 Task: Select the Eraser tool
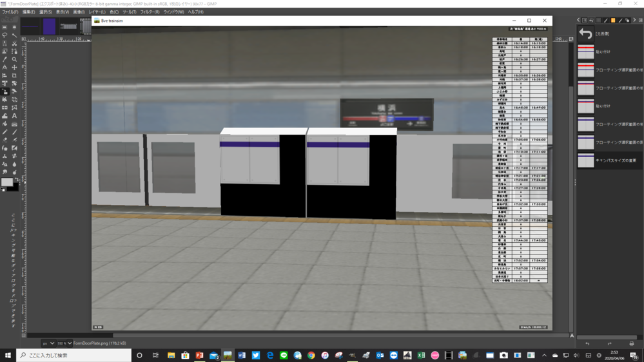[5, 140]
